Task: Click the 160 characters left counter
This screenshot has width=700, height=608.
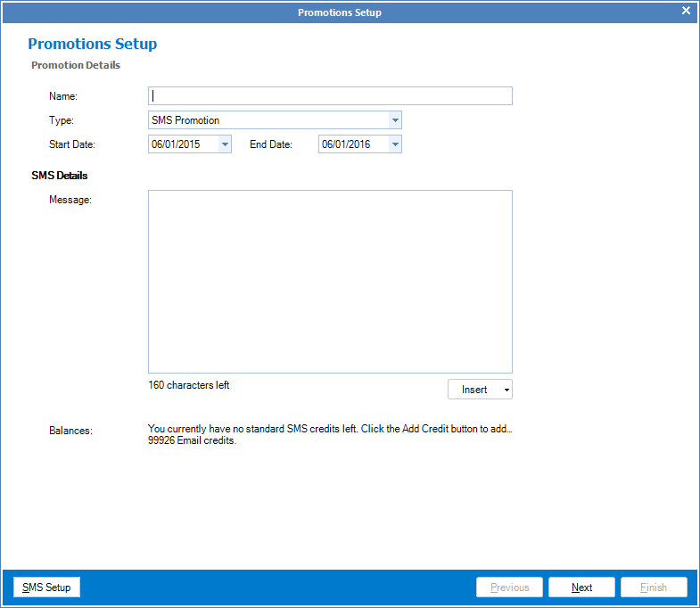Action: pyautogui.click(x=188, y=386)
